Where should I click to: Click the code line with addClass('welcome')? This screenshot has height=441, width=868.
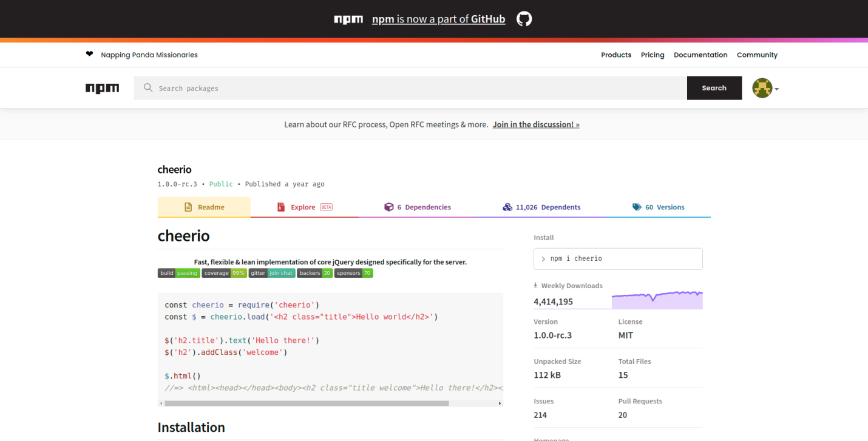tap(226, 352)
